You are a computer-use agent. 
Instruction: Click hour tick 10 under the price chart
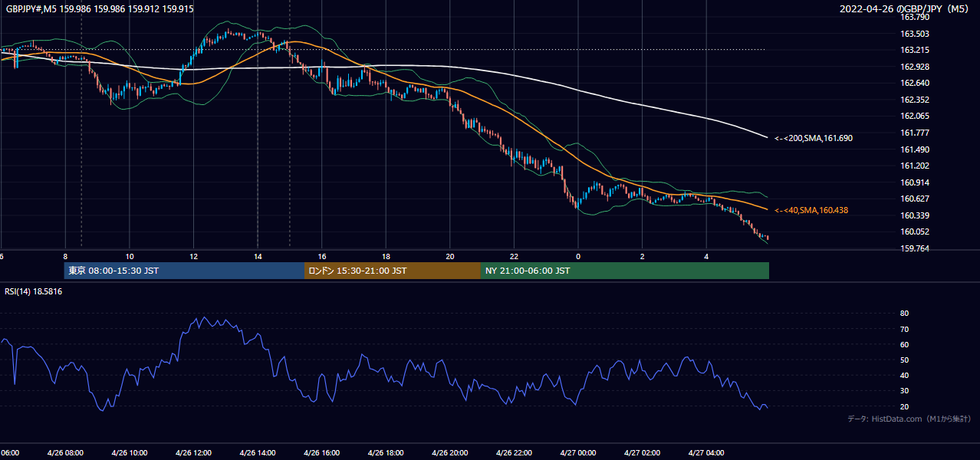pyautogui.click(x=130, y=256)
